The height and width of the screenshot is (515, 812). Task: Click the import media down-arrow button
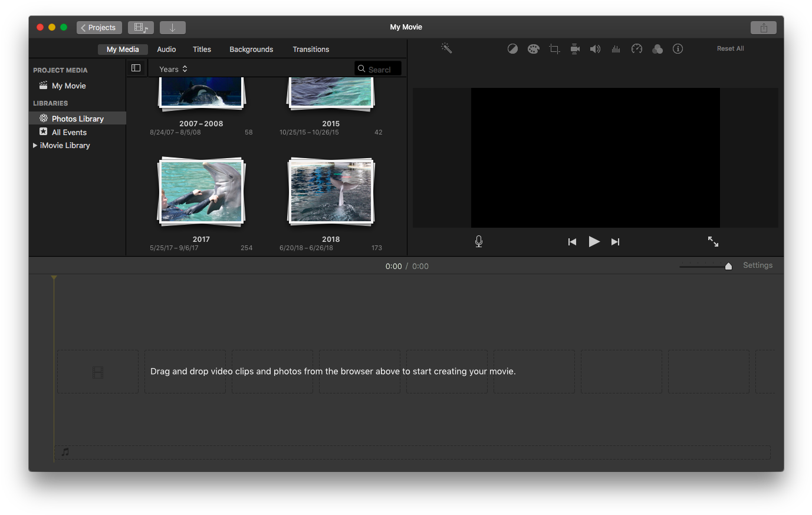point(173,28)
